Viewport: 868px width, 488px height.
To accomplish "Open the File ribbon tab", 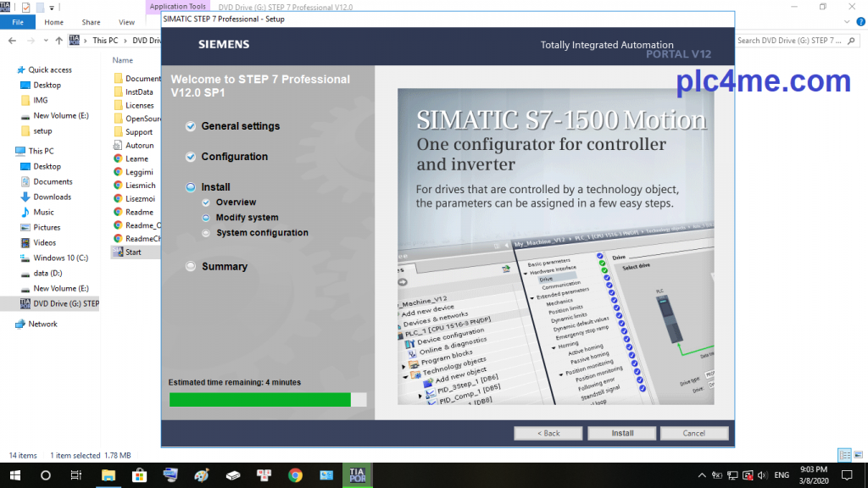I will tap(17, 22).
